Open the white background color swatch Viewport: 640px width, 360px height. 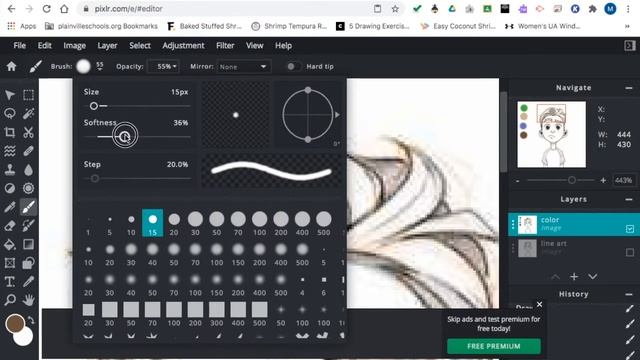pyautogui.click(x=24, y=338)
